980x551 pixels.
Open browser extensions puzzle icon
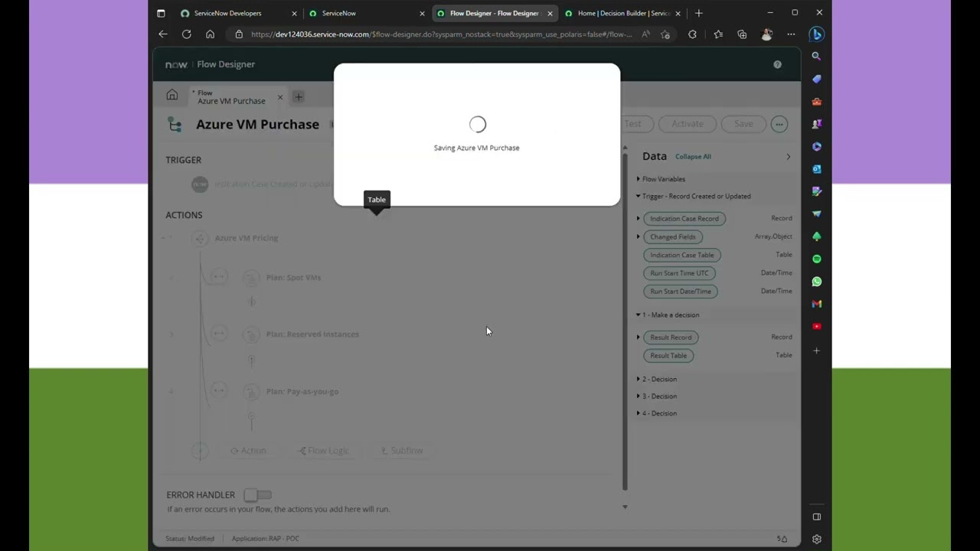pos(692,34)
